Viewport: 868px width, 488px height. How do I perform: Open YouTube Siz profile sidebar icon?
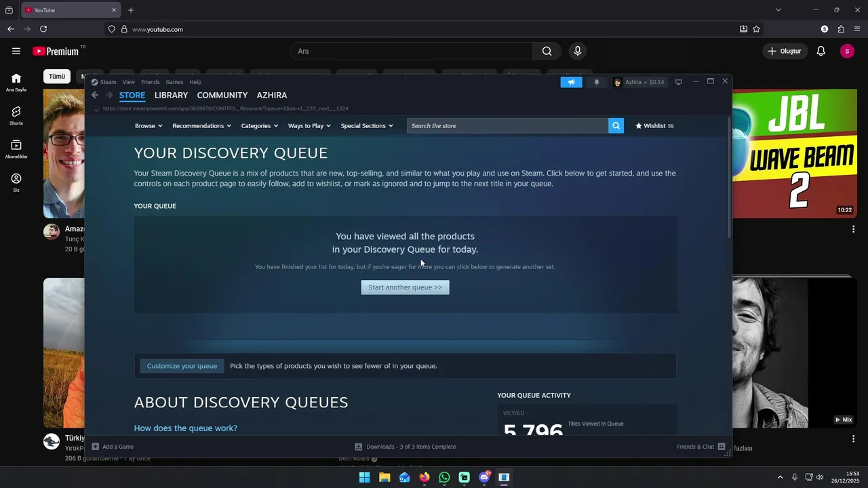[16, 178]
